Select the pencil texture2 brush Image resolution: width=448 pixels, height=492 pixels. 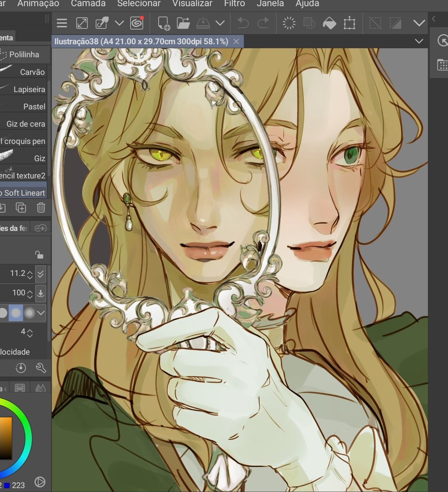[x=23, y=175]
